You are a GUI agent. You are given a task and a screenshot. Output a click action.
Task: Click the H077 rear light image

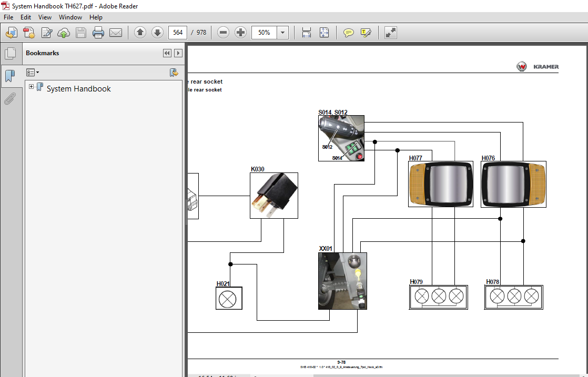pos(441,184)
